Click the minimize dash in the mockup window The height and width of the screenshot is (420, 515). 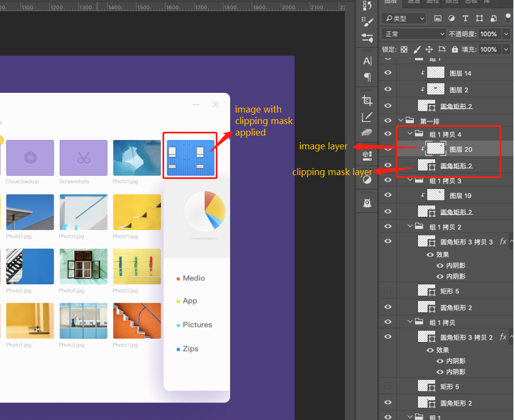coord(196,105)
